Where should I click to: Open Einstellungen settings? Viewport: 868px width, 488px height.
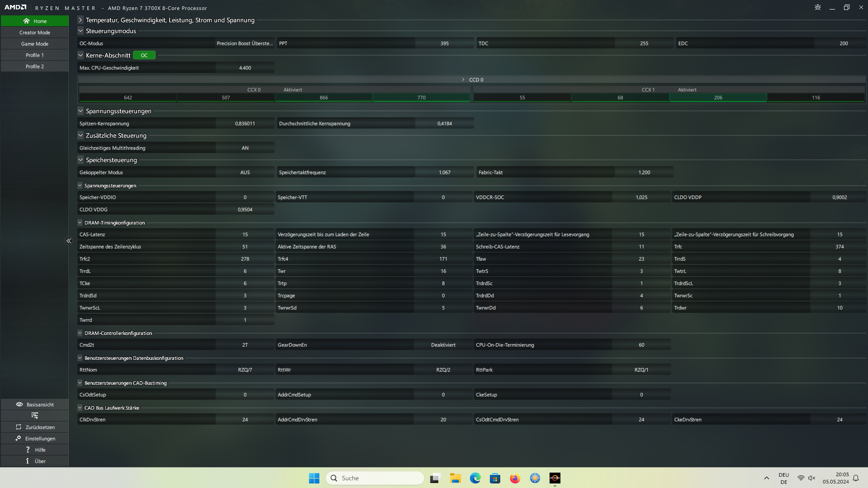coord(35,438)
